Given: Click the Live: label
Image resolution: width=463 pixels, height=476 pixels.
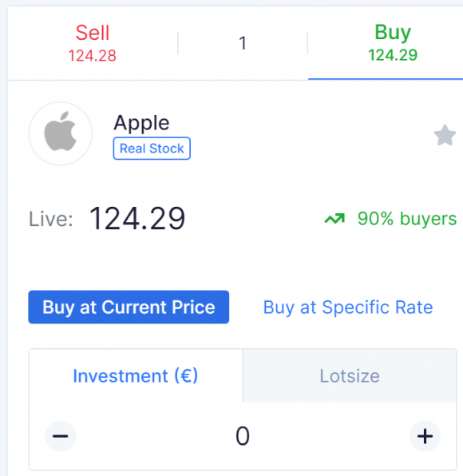Looking at the screenshot, I should (x=50, y=219).
